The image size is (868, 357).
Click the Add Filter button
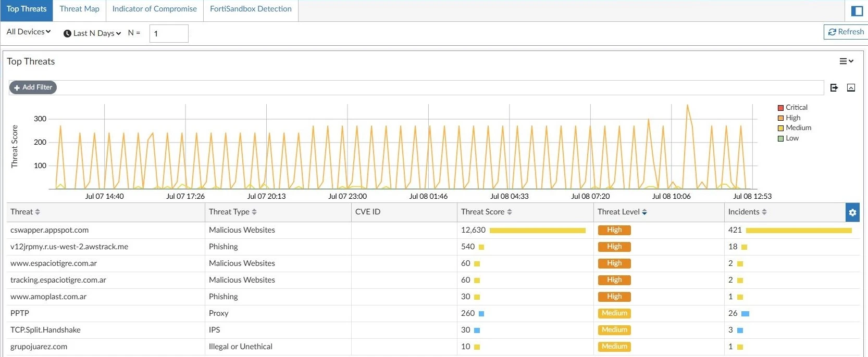[33, 87]
